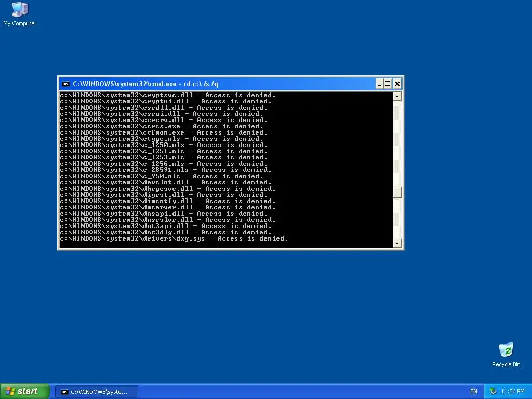Select the cmd.exe taskbar button
The height and width of the screenshot is (399, 532).
(96, 392)
